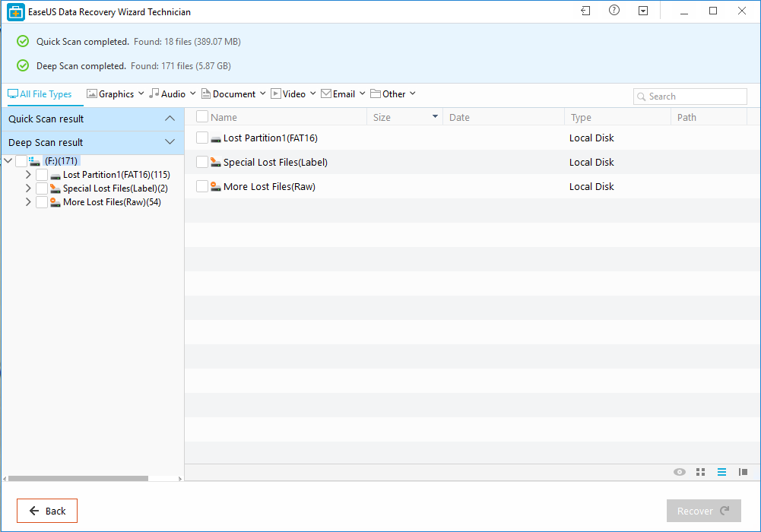Click the magnifier icon in the search box
761x532 pixels.
(641, 96)
